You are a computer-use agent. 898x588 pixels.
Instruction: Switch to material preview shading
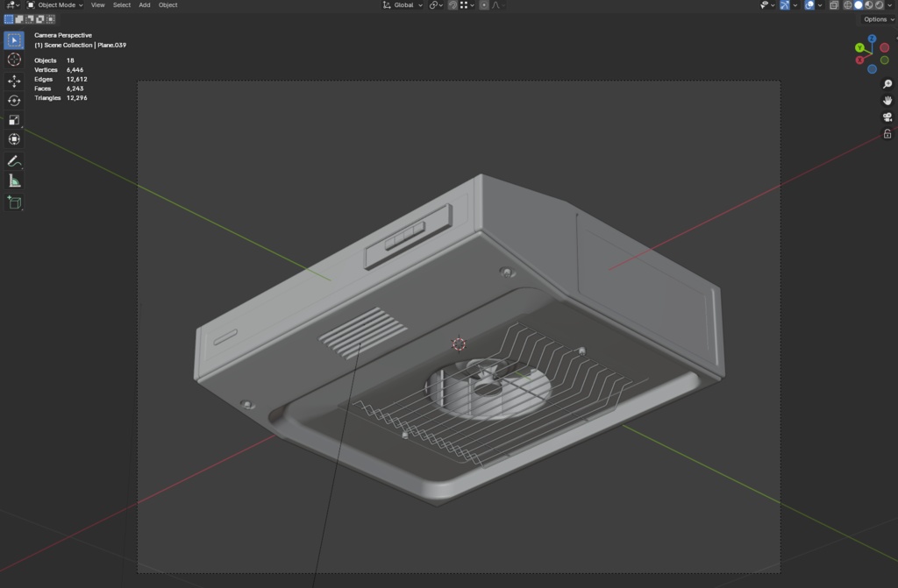[x=869, y=5]
